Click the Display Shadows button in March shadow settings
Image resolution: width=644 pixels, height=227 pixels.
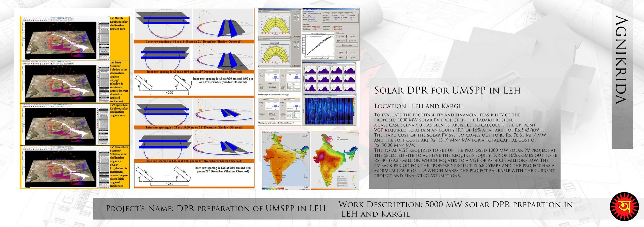tap(104, 28)
